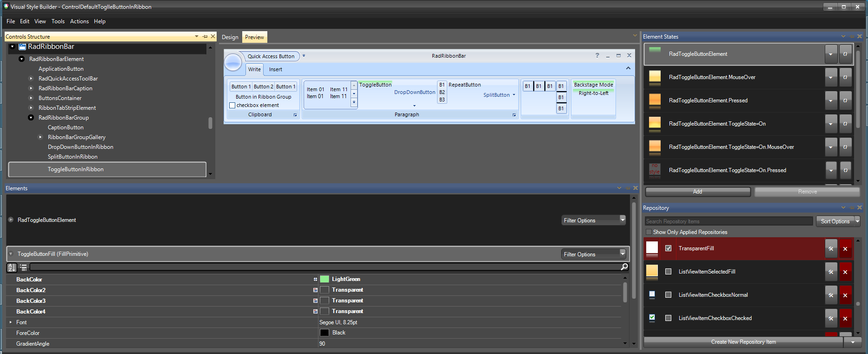Switch to the Design tab
The width and height of the screenshot is (868, 354).
230,37
